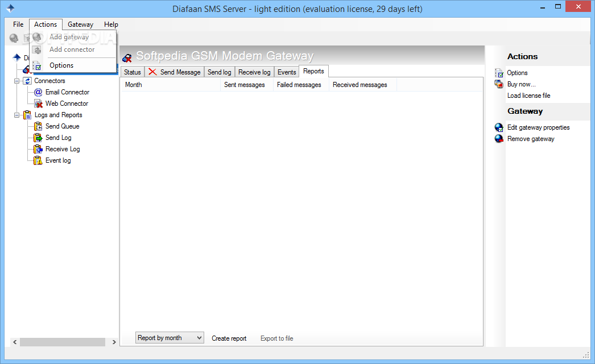
Task: Click the Send Log icon
Action: [38, 138]
